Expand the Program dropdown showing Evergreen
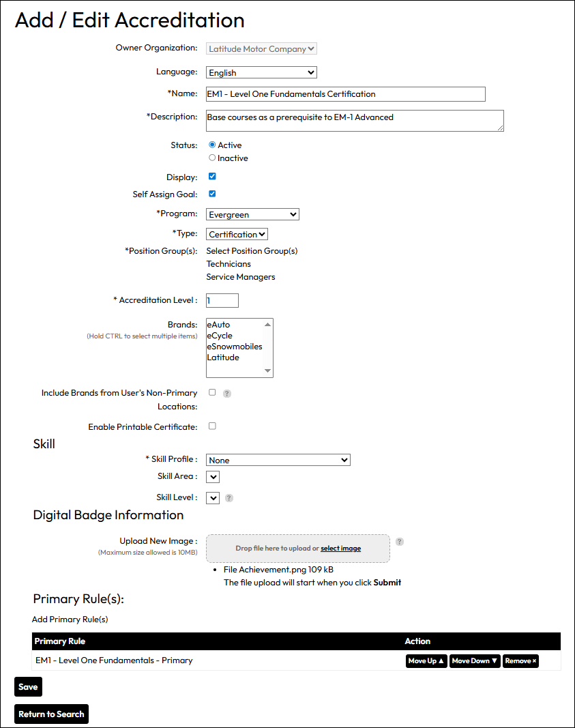 tap(252, 214)
